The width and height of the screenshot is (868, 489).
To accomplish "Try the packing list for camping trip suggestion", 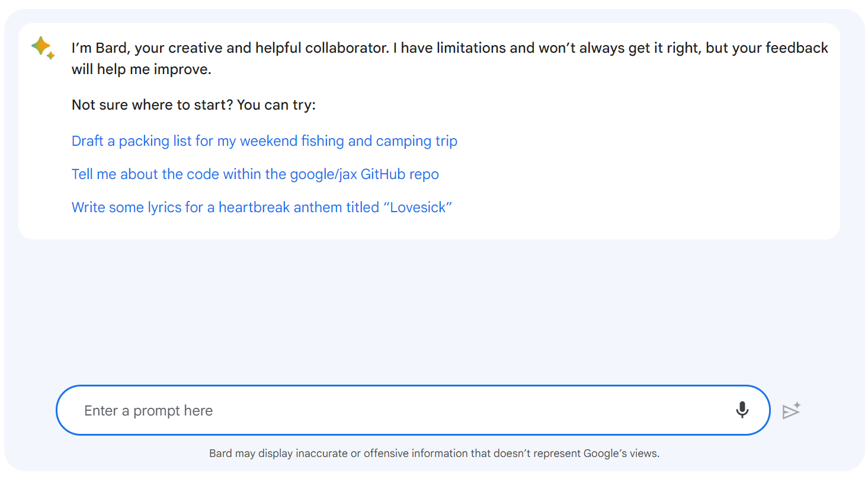I will [264, 141].
